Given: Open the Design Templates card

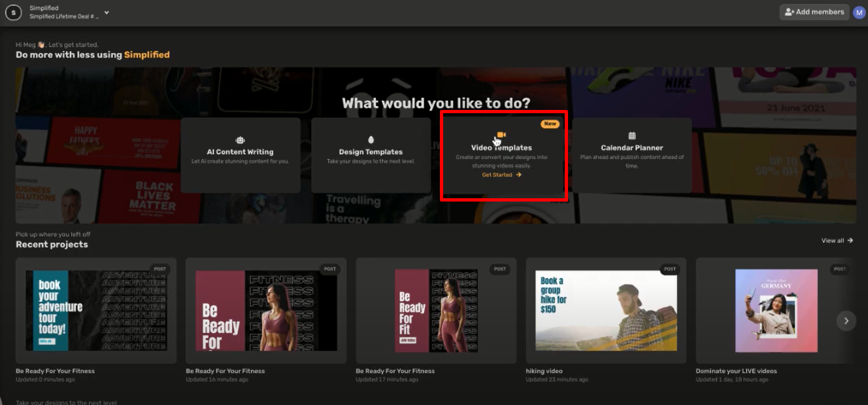Looking at the screenshot, I should [371, 155].
